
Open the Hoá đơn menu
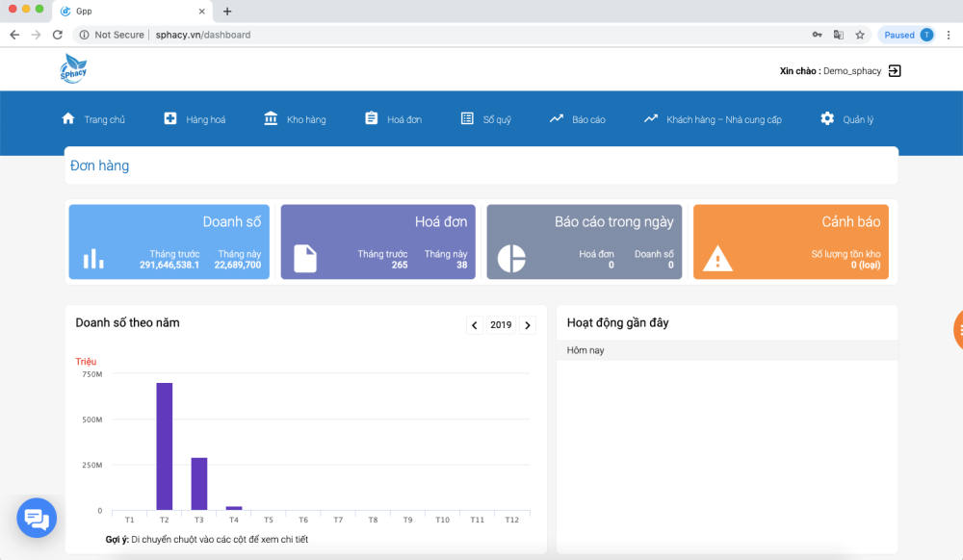point(393,119)
